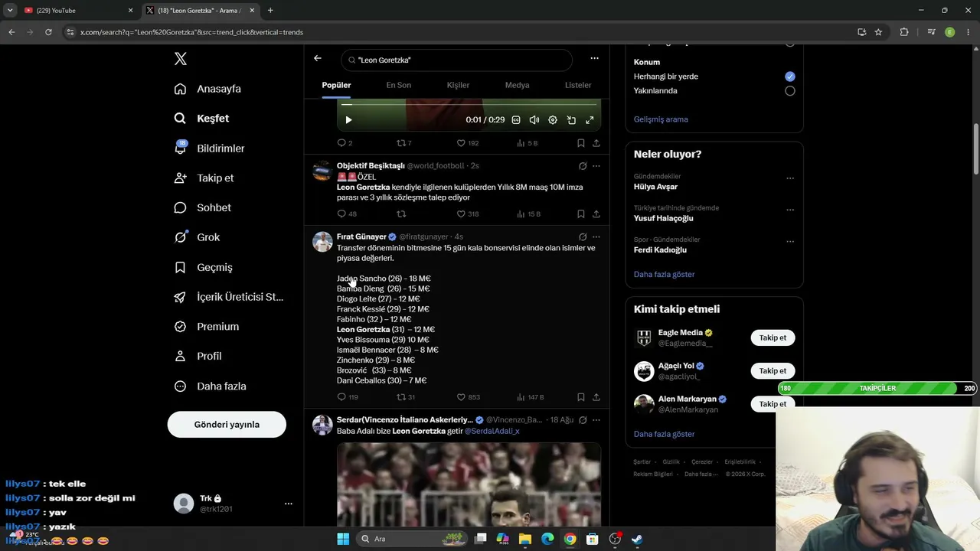Reply to the Fırat Günayer post
Screen dimensions: 980x551
(x=348, y=397)
